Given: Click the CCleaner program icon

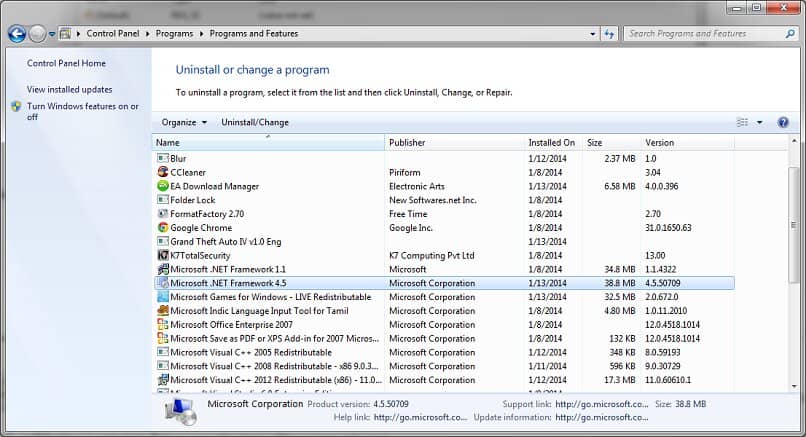Looking at the screenshot, I should click(x=163, y=172).
